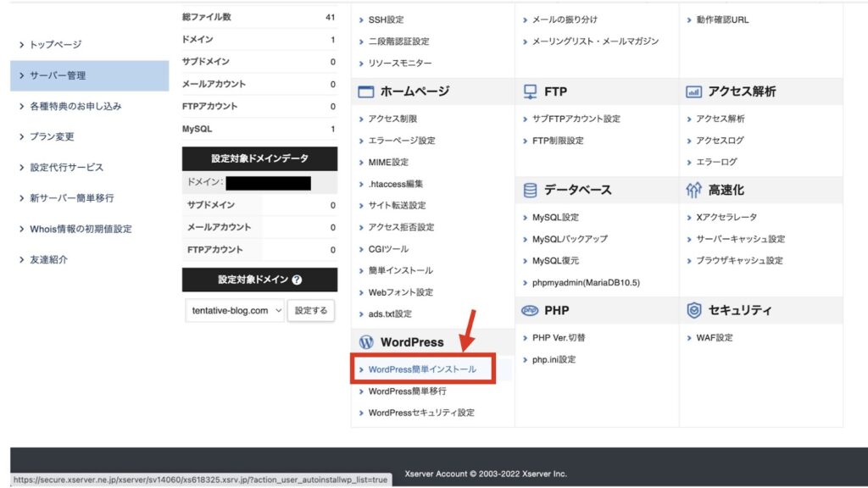The image size is (868, 488).
Task: Open エラーページ設定 link
Action: (x=401, y=141)
